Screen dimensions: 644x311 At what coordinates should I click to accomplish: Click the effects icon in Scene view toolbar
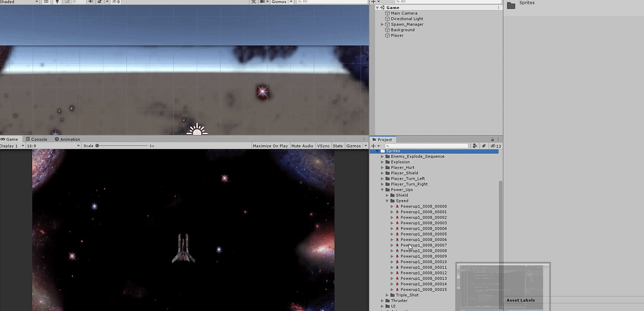click(99, 2)
